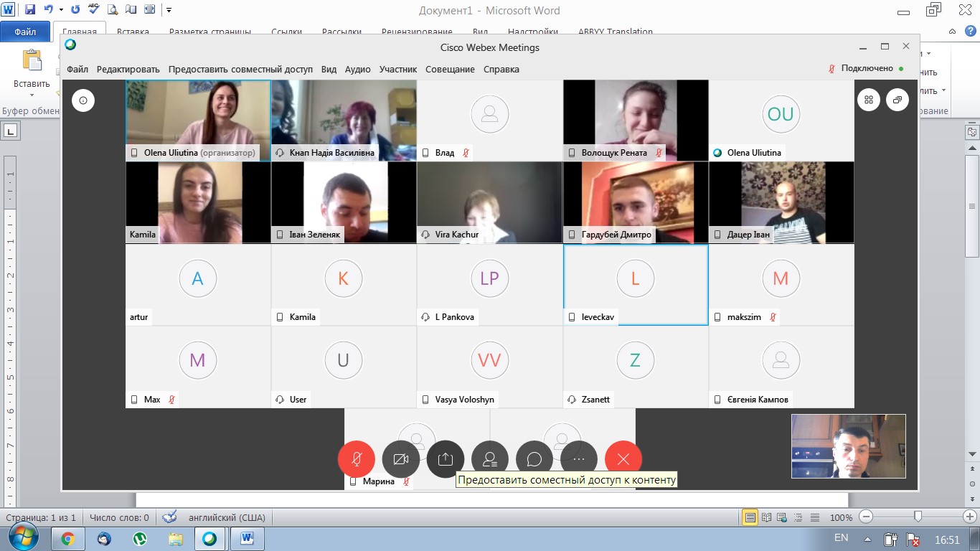Click the Іван Зеленяк video tile
The height and width of the screenshot is (551, 980).
pos(344,202)
